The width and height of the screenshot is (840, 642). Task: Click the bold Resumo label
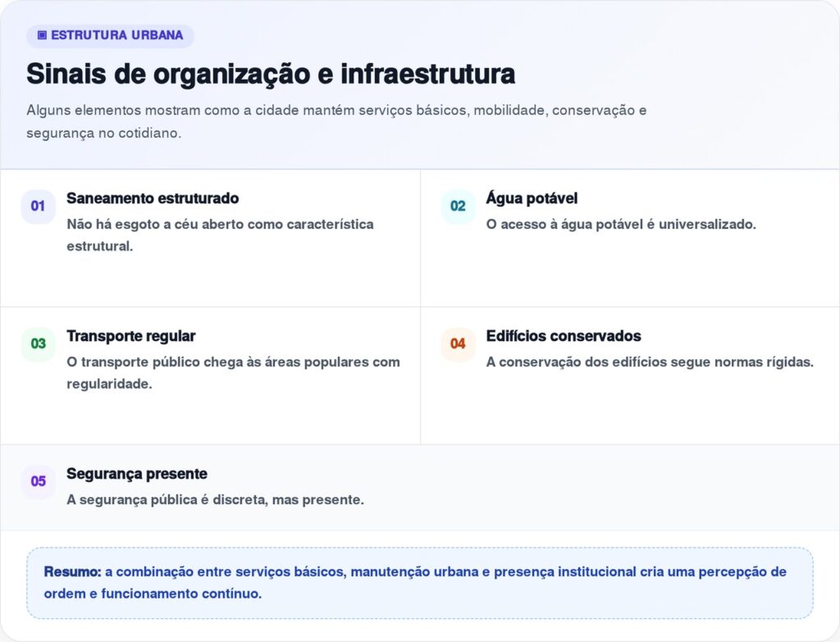point(72,571)
